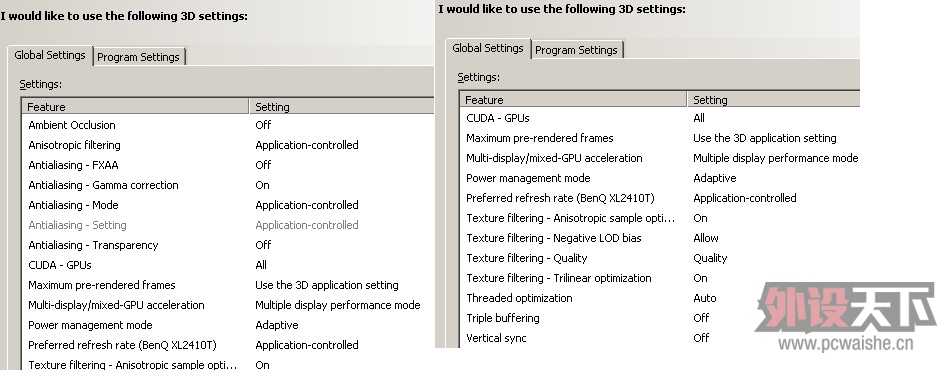The image size is (950, 372).
Task: Select the Texture filtering - Negative LOD bias row
Action: [x=660, y=238]
